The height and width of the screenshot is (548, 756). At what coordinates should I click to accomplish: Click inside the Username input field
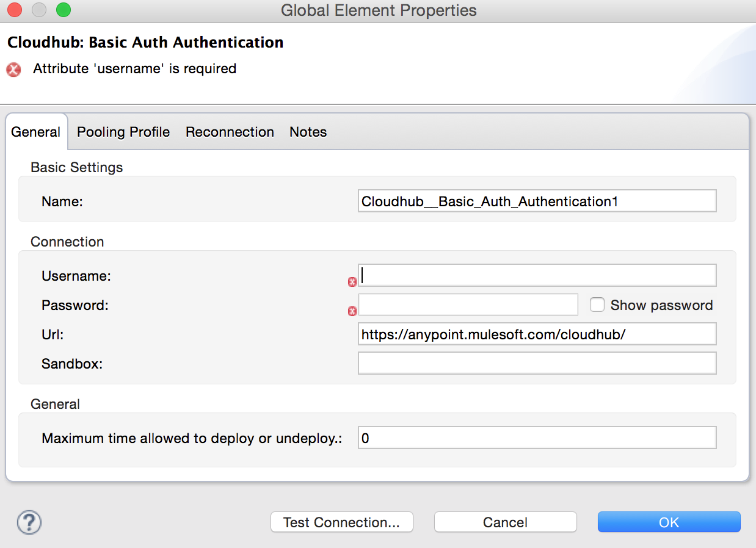pos(537,275)
